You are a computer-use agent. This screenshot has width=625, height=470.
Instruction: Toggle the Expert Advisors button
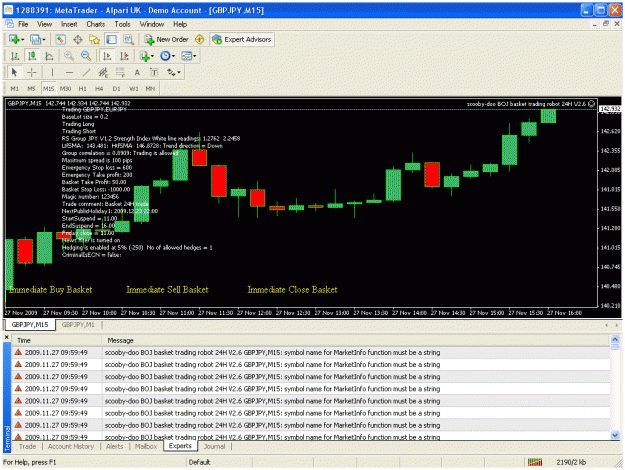click(242, 39)
